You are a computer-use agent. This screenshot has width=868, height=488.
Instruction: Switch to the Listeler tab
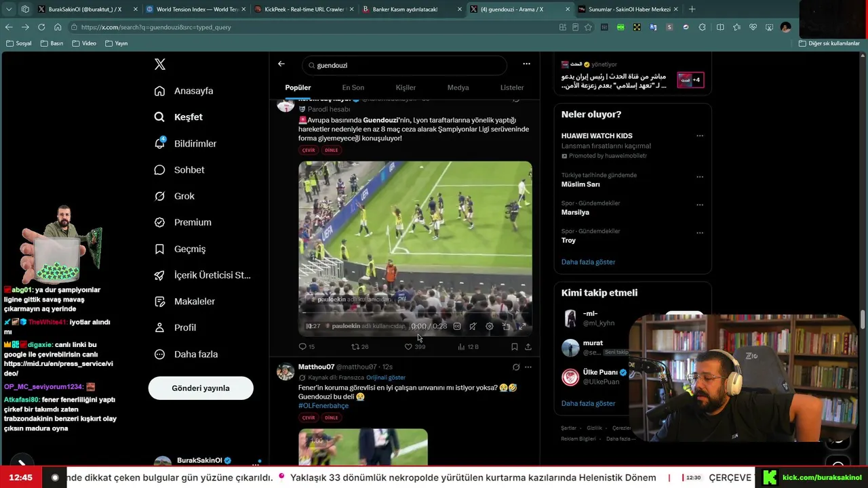click(x=512, y=87)
